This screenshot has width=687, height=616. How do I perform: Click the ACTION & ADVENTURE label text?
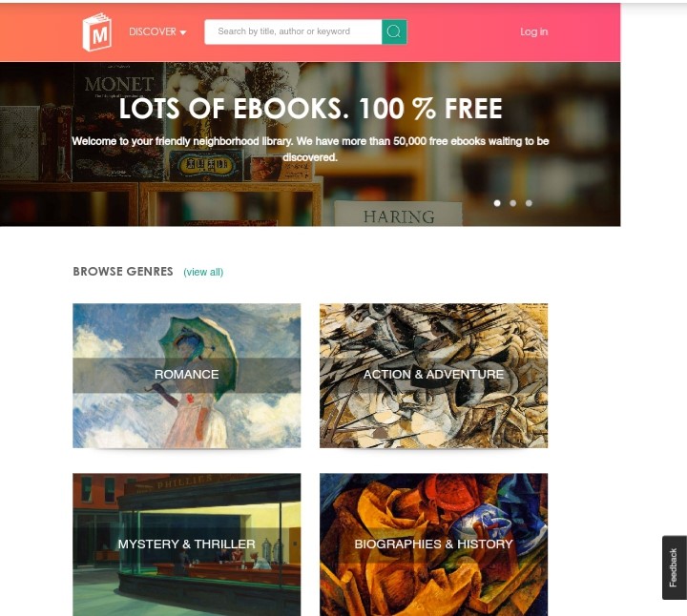(x=433, y=375)
